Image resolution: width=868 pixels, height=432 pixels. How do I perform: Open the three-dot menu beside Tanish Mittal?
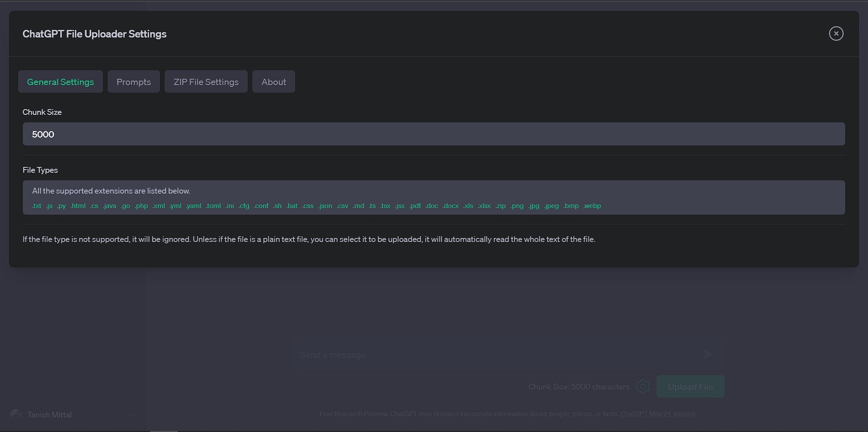(x=131, y=414)
